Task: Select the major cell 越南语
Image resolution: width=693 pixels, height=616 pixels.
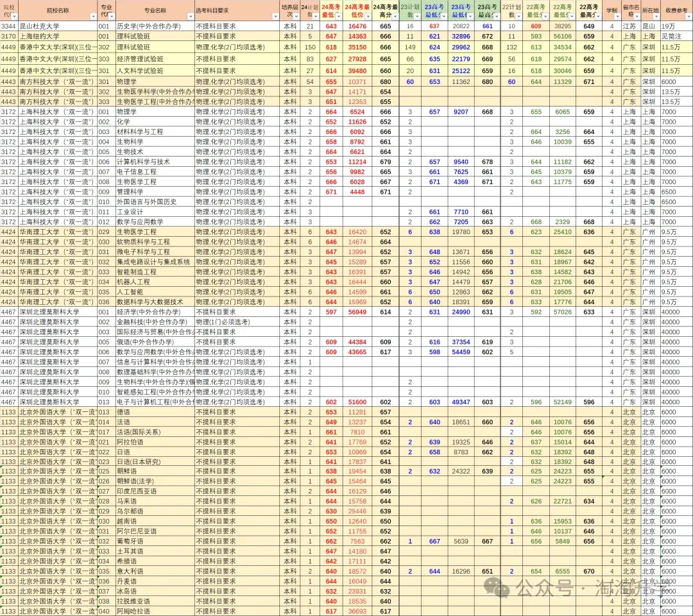Action: tap(155, 521)
